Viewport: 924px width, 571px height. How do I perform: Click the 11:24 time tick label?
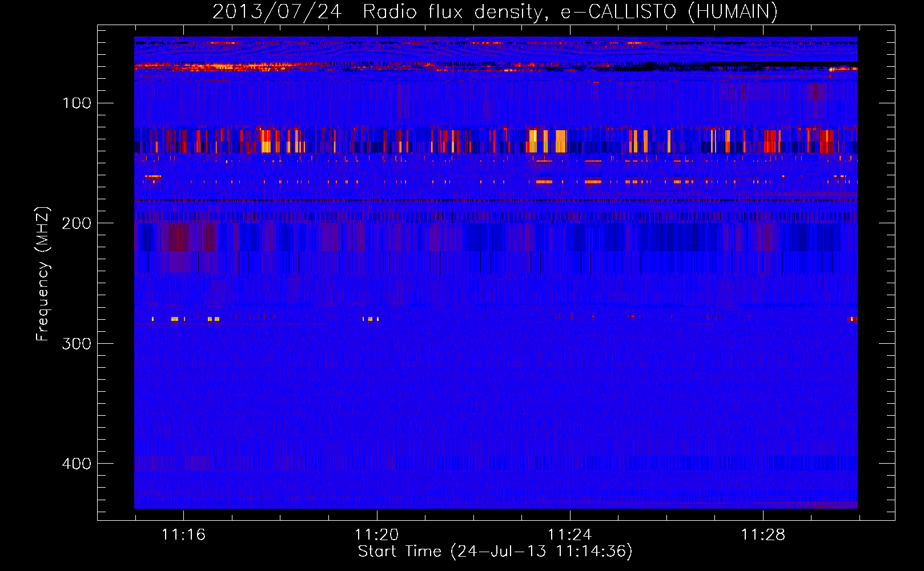(x=569, y=534)
